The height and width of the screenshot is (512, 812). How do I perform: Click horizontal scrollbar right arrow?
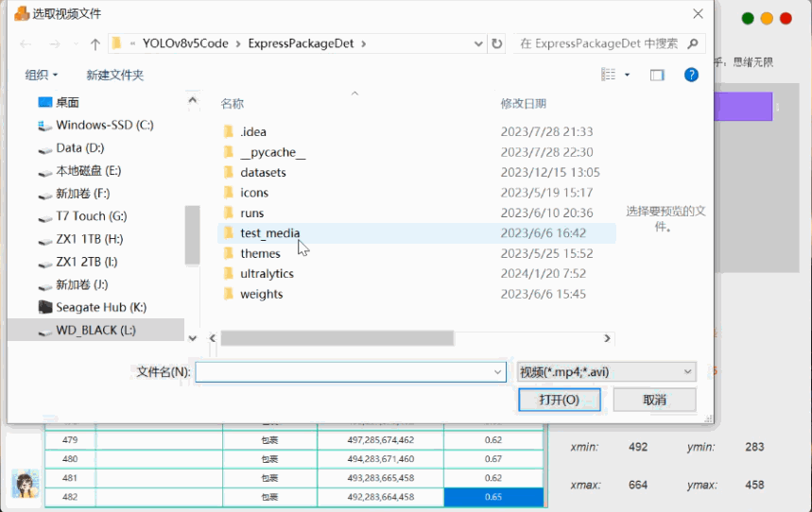[x=607, y=338]
